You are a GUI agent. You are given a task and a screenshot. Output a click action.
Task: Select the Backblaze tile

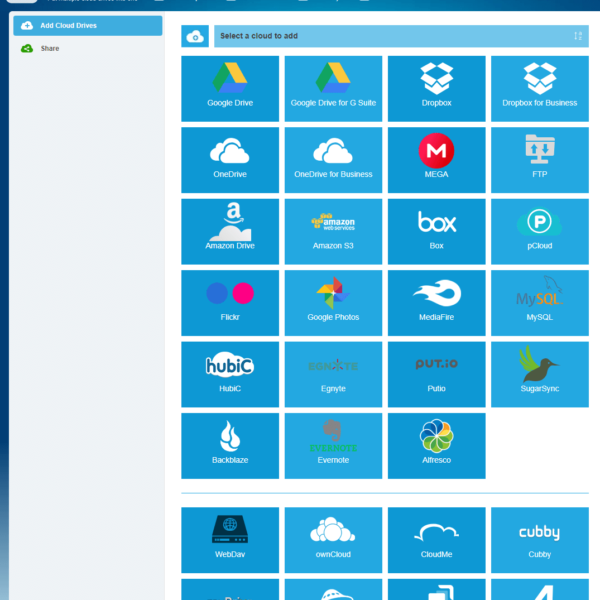point(230,446)
